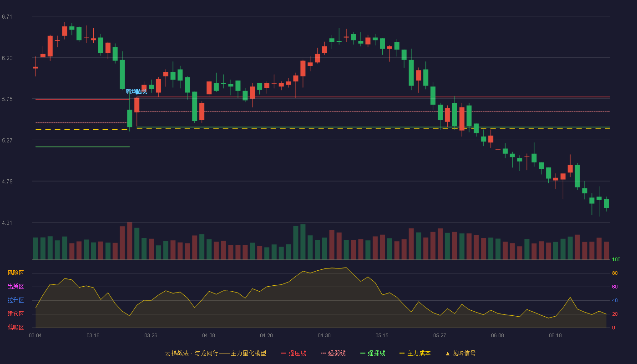Image resolution: width=637 pixels, height=364 pixels.
Task: Click the 龙吟信号 triangle legend icon
Action: [448, 354]
